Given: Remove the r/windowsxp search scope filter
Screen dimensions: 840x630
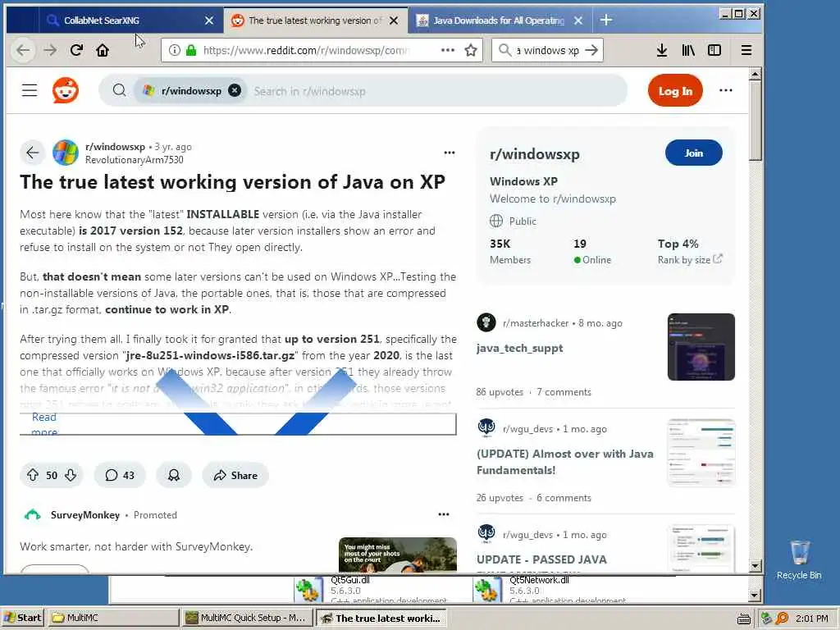Looking at the screenshot, I should pos(235,90).
